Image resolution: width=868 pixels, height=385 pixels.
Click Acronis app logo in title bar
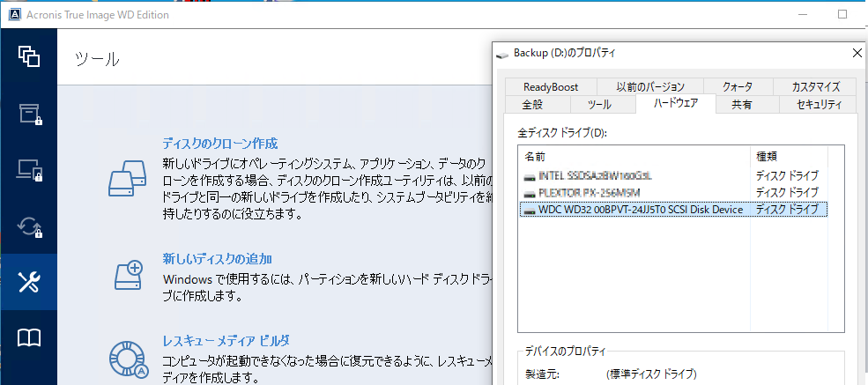pos(14,15)
